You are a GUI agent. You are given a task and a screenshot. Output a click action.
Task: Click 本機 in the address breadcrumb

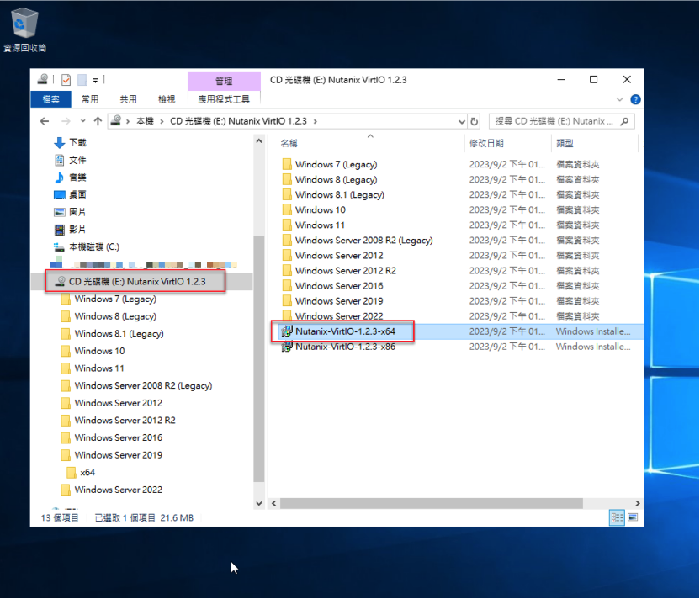145,121
